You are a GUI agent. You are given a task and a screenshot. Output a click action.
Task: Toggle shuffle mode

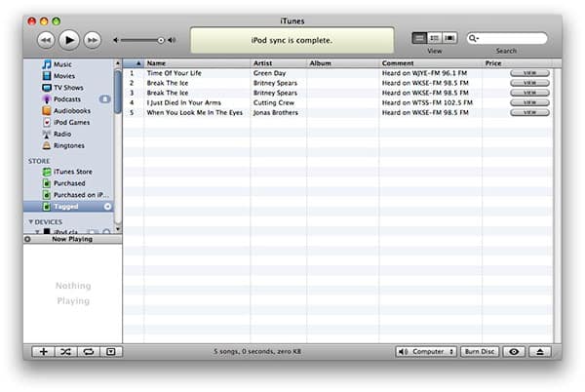click(x=65, y=352)
